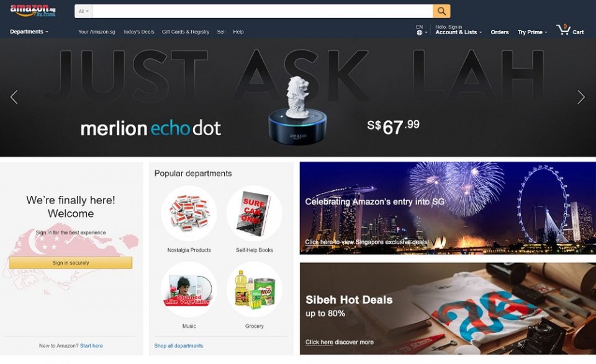Screen dimensions: 596x364
Task: Expand the All search category dropdown
Action: [83, 11]
